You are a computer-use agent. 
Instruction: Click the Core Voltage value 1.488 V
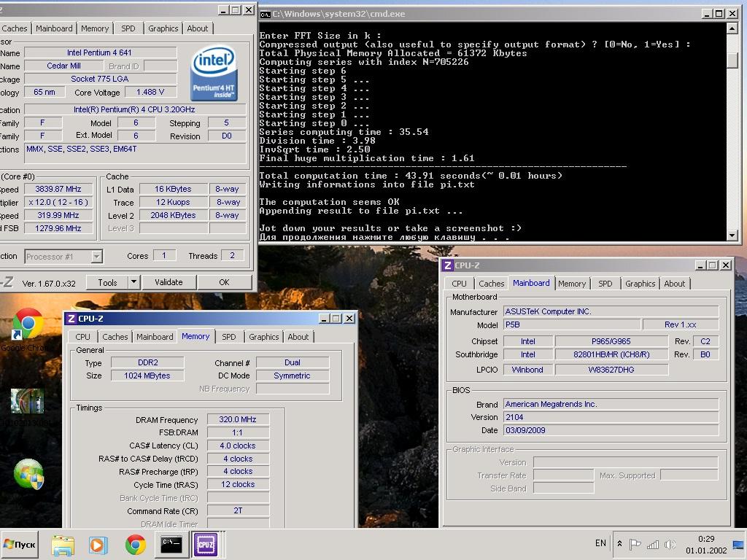point(150,92)
